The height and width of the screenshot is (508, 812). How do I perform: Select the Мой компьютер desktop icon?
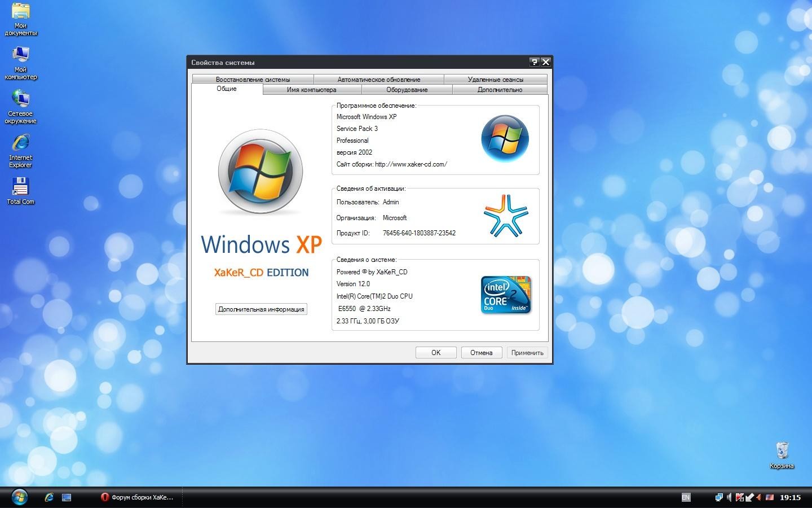click(21, 63)
